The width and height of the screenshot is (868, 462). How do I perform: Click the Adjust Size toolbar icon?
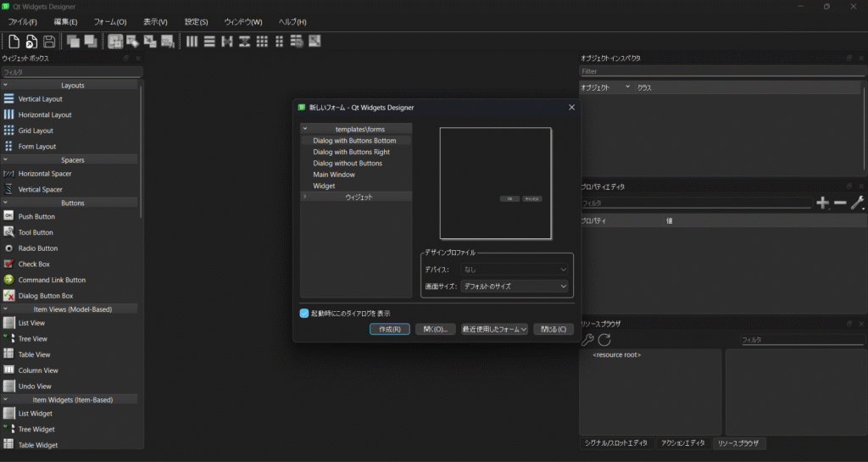tap(314, 41)
